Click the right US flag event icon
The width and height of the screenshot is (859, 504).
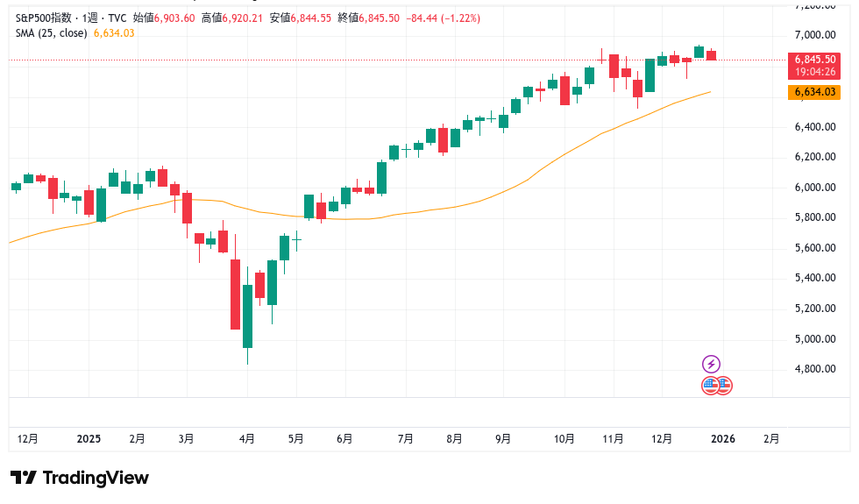tap(723, 385)
